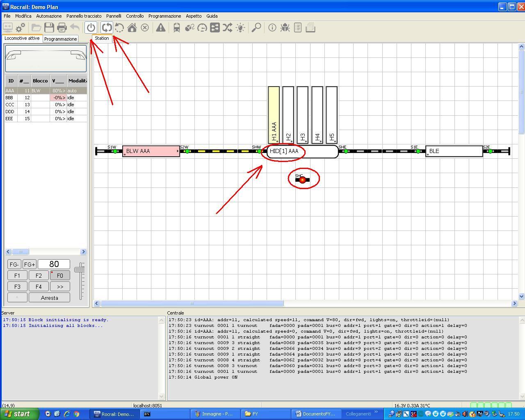
Task: Expand Windows taskbar Collegamenti chevron
Action: [376, 412]
